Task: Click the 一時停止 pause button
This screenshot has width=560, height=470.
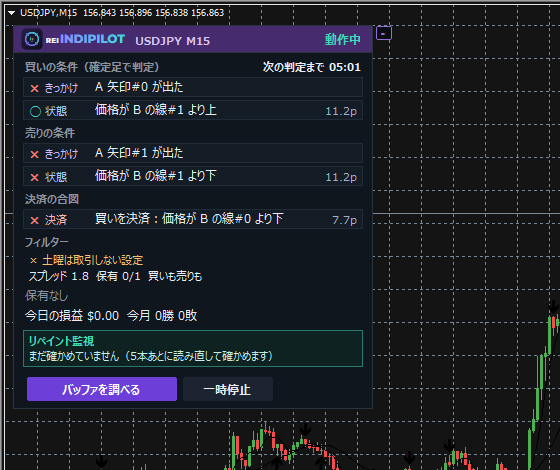Action: pyautogui.click(x=228, y=389)
